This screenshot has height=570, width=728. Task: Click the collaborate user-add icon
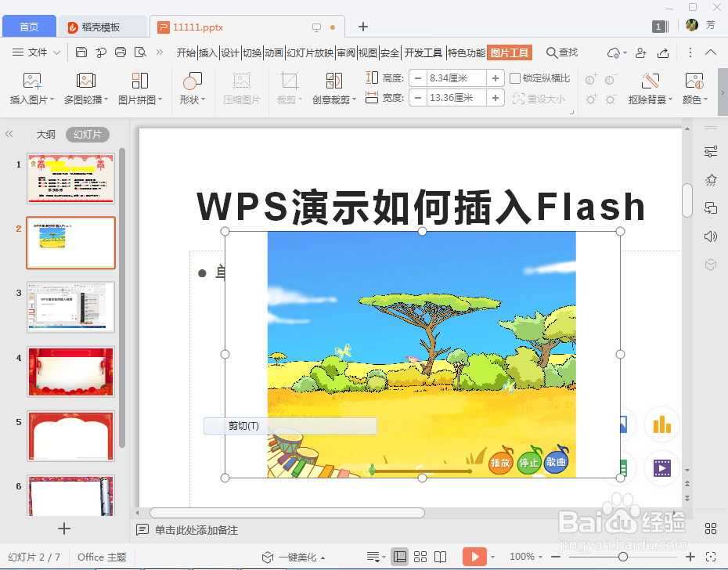(x=640, y=53)
